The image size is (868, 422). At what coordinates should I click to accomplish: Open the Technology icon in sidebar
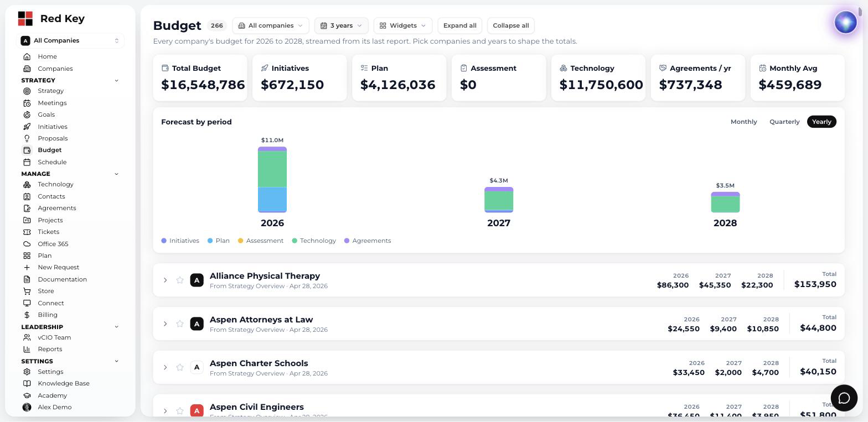coord(27,184)
